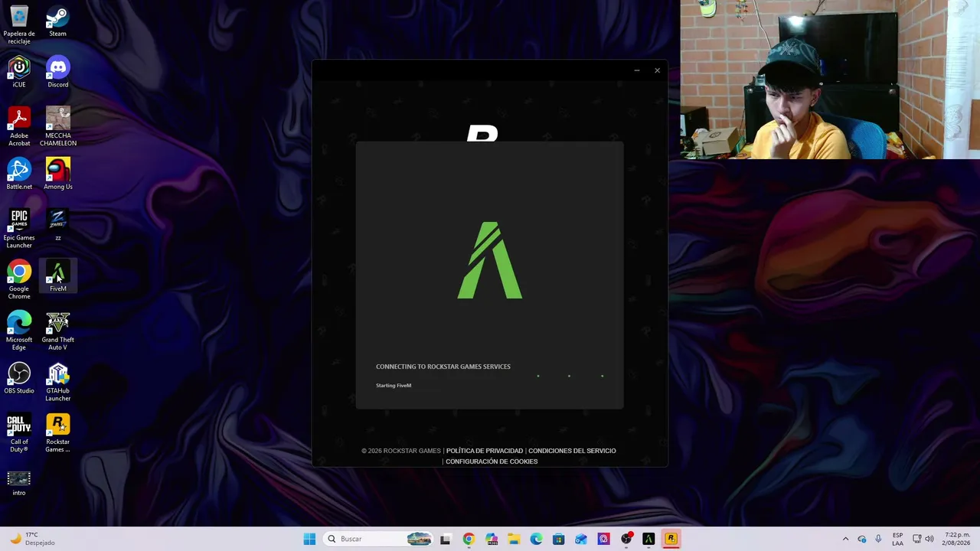Select the intro video file on desktop

point(19,484)
